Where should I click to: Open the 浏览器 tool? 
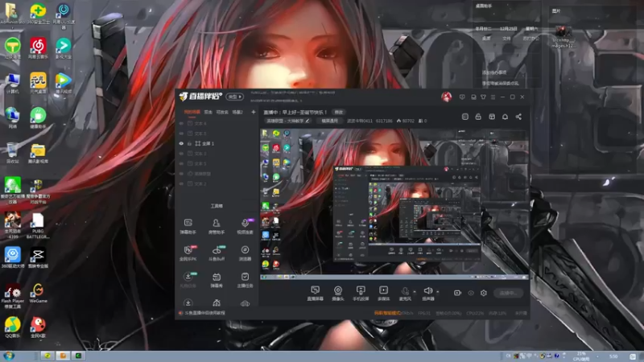245,253
